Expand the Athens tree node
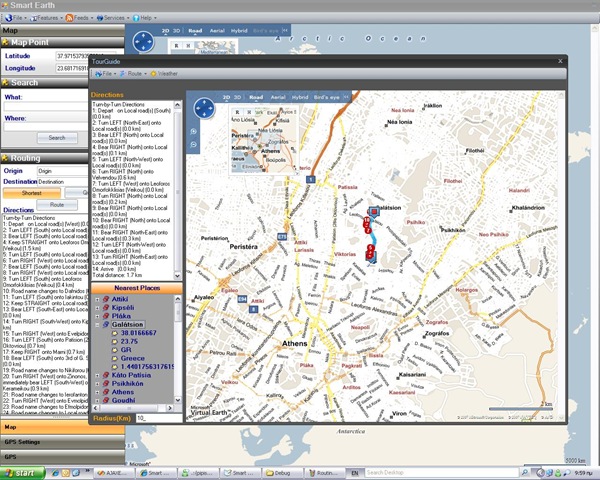Image resolution: width=600 pixels, height=480 pixels. [97, 392]
